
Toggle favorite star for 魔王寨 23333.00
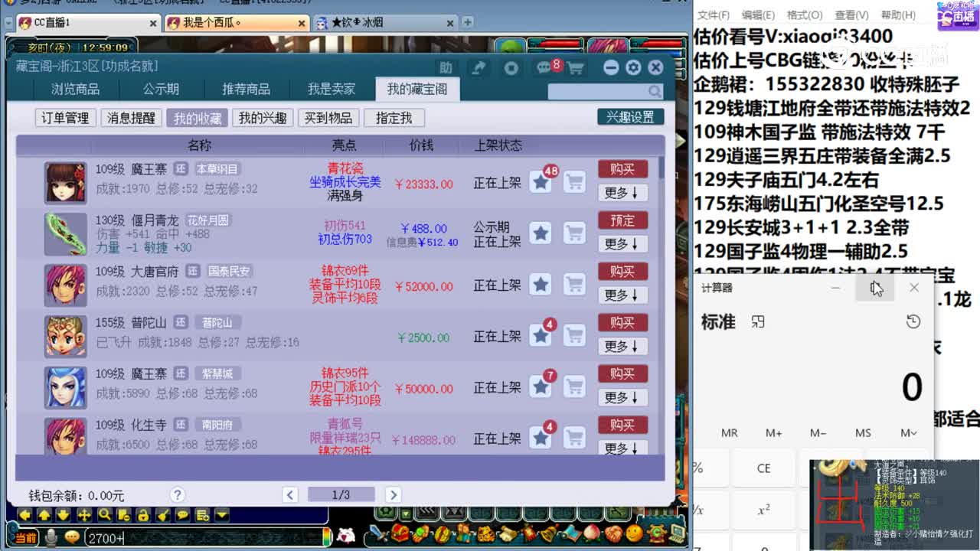541,181
